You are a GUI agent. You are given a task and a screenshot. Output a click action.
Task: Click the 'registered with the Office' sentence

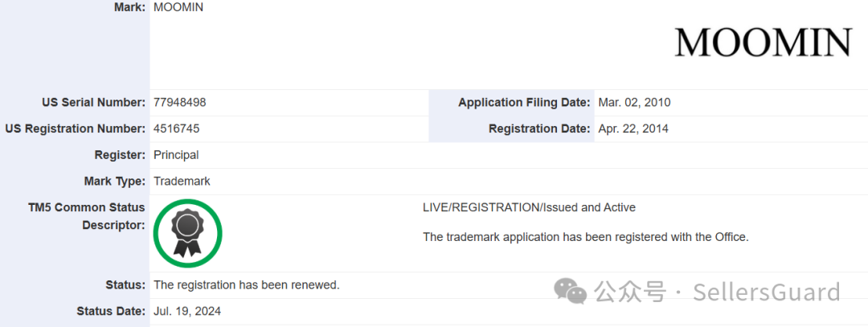click(x=586, y=237)
